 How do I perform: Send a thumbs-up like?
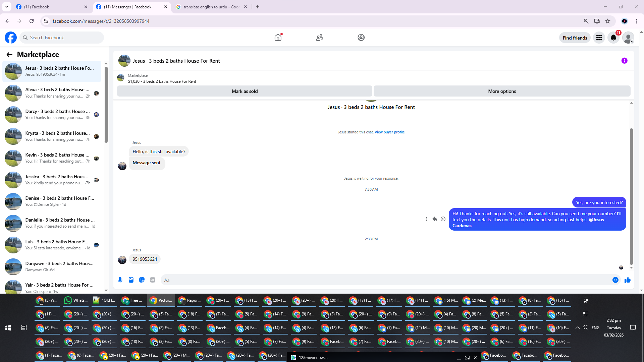point(628,280)
